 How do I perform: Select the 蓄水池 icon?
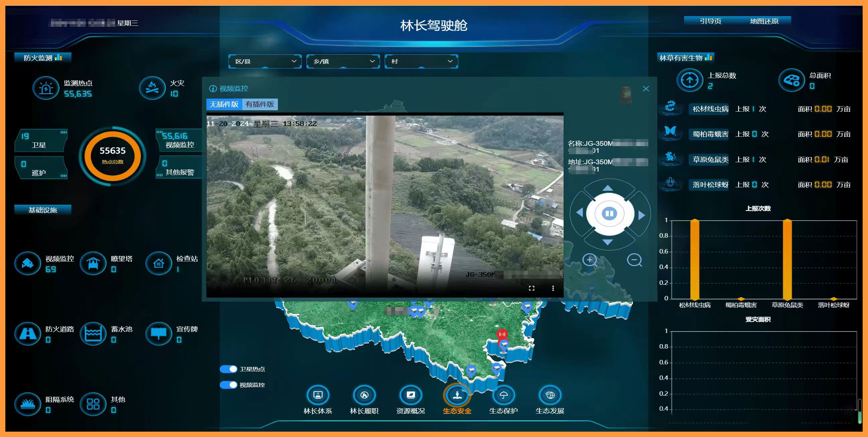point(93,334)
